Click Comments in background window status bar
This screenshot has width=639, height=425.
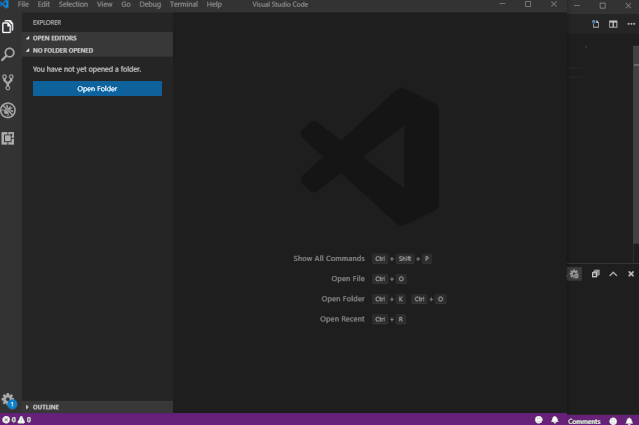click(584, 421)
